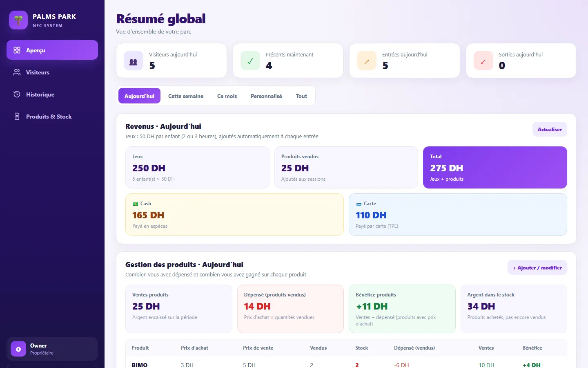Image resolution: width=588 pixels, height=368 pixels.
Task: Open the Aperçu section
Action: [52, 50]
